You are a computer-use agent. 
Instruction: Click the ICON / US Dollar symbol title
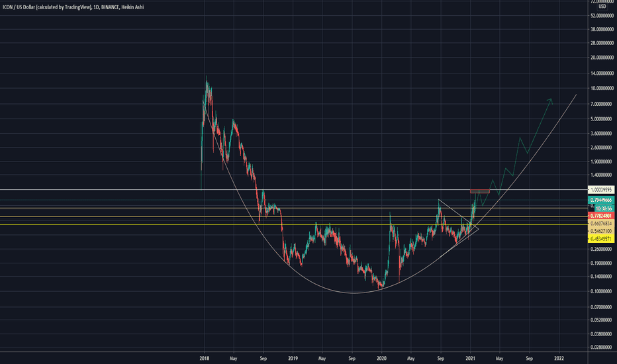18,7
